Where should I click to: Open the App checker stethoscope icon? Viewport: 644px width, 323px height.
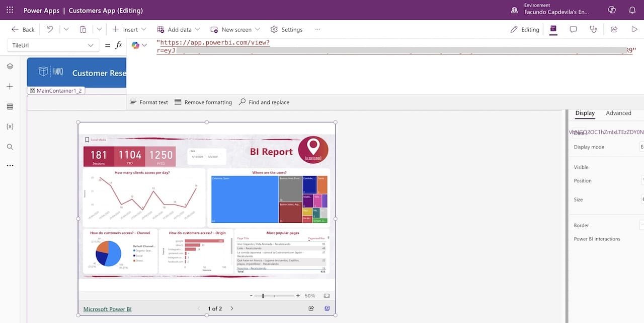click(594, 29)
